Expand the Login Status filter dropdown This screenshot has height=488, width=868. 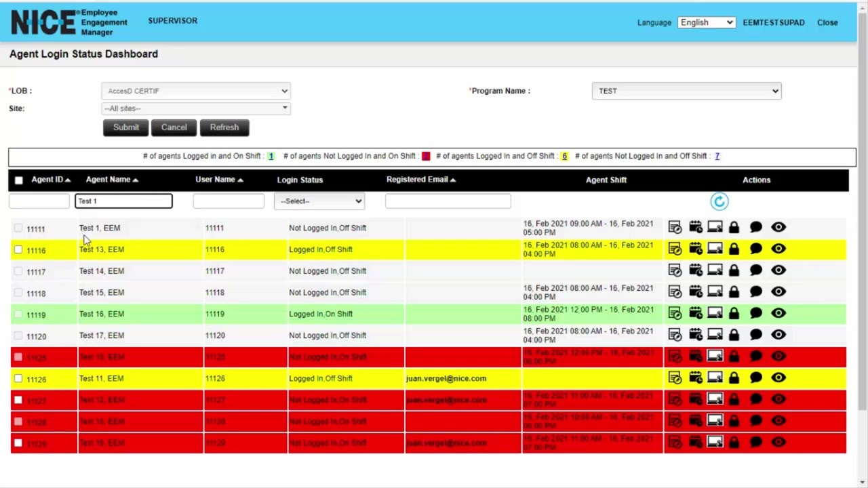(319, 201)
